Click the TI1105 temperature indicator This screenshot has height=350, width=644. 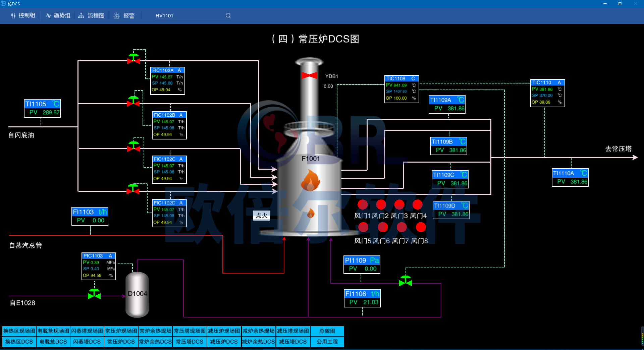pos(42,108)
